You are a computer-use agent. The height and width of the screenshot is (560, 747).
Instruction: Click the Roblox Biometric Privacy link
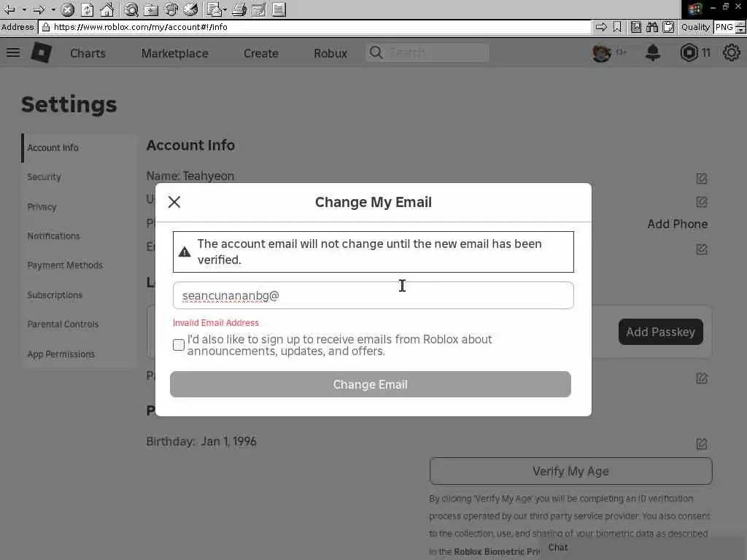click(496, 551)
